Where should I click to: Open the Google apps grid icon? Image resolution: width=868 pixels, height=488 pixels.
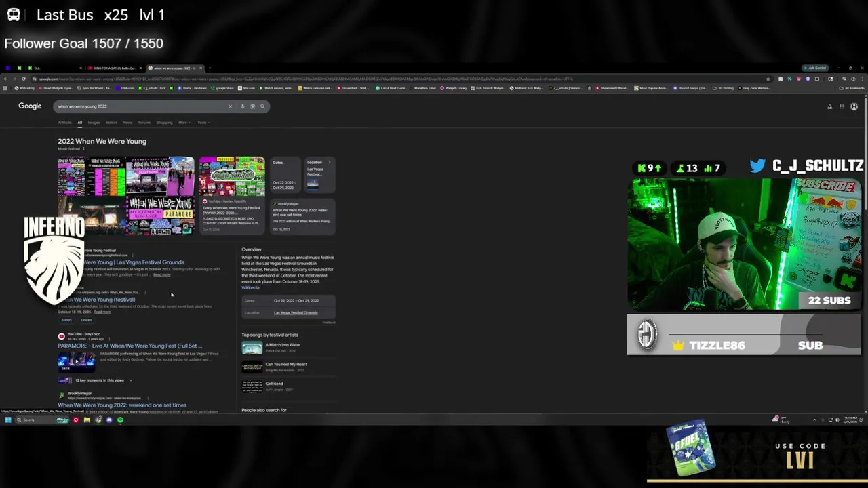(x=842, y=106)
